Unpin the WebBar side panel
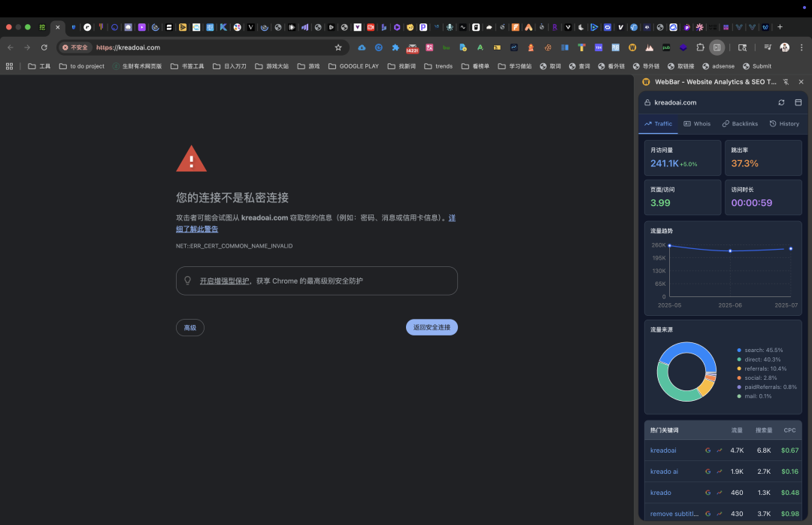Screen dimensions: 812x525 [786, 82]
